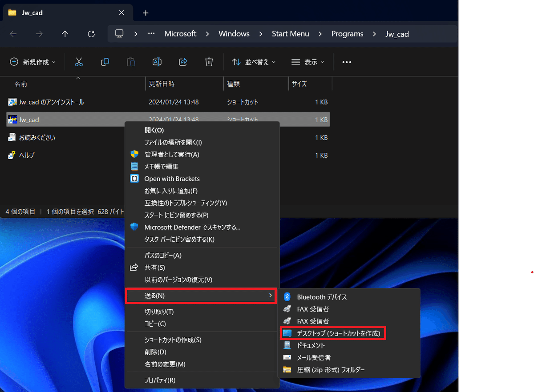Expand chevron after Microsoft in address bar
Viewport: 534px width, 392px height.
(x=208, y=34)
